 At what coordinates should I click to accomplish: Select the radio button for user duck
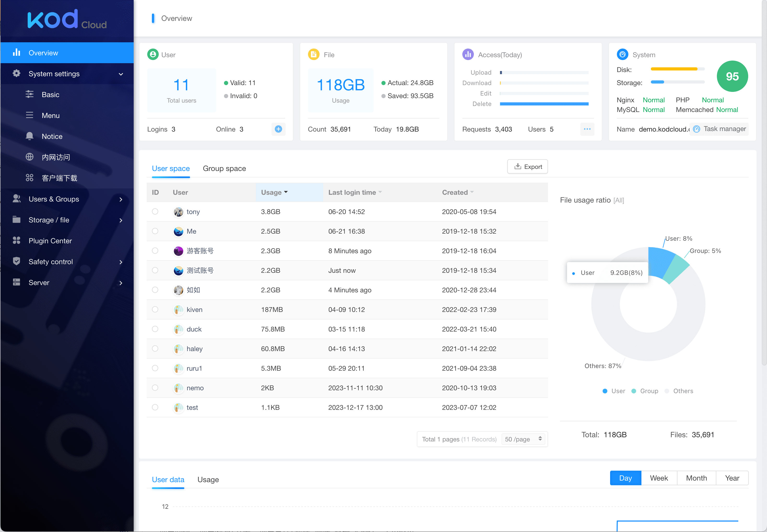155,329
